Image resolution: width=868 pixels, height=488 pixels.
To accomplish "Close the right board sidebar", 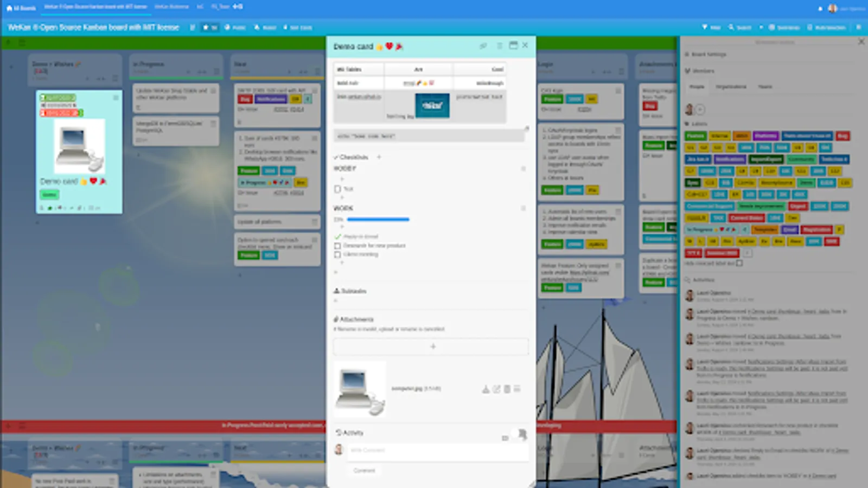I will click(861, 42).
